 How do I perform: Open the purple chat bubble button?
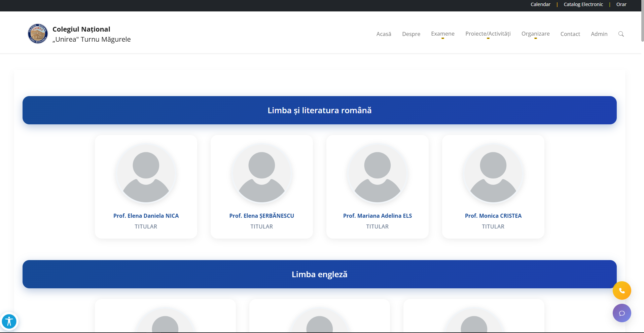pyautogui.click(x=622, y=313)
